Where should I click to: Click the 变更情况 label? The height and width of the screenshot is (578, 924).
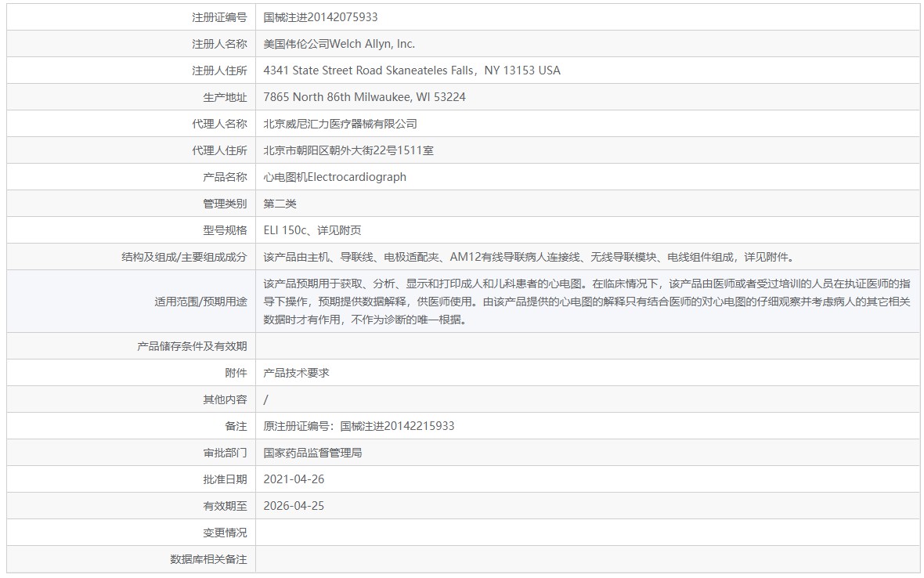click(x=225, y=533)
